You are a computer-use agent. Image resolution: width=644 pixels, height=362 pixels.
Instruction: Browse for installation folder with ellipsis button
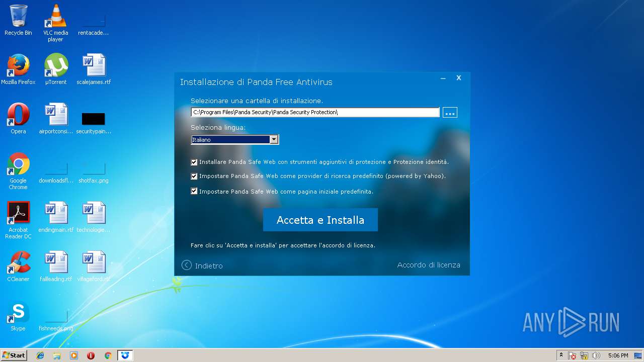pyautogui.click(x=450, y=113)
